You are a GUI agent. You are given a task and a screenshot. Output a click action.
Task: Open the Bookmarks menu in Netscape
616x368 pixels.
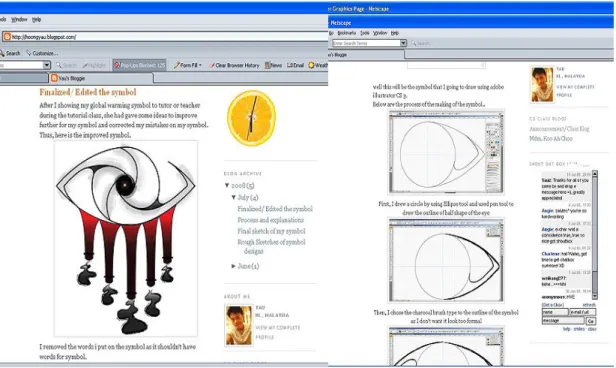click(346, 33)
